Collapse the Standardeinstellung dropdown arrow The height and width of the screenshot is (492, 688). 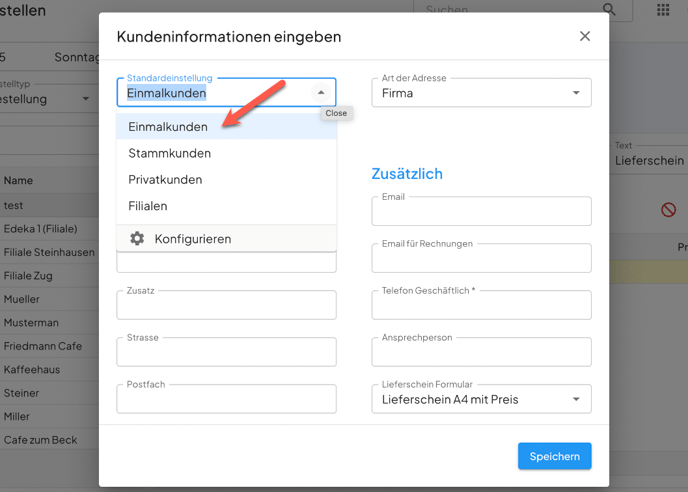pyautogui.click(x=321, y=93)
